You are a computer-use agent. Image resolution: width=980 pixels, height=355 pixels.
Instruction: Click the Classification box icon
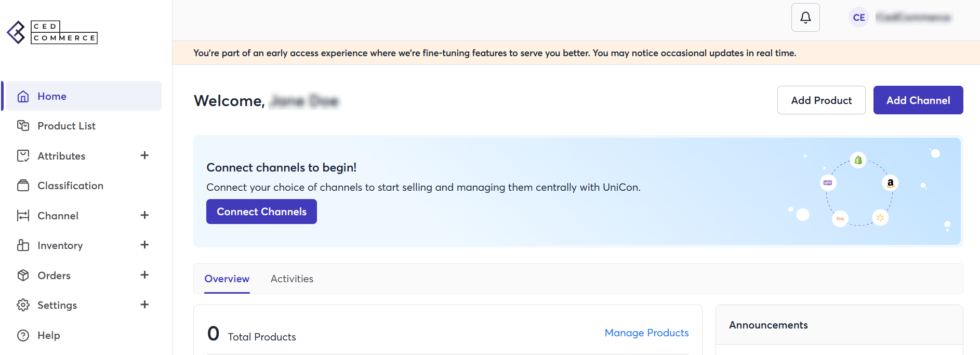click(x=23, y=186)
